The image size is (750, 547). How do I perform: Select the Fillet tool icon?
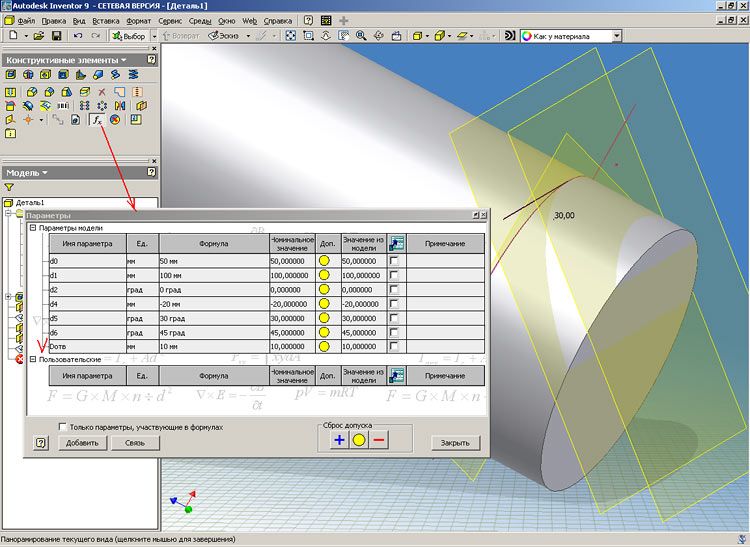[32, 92]
